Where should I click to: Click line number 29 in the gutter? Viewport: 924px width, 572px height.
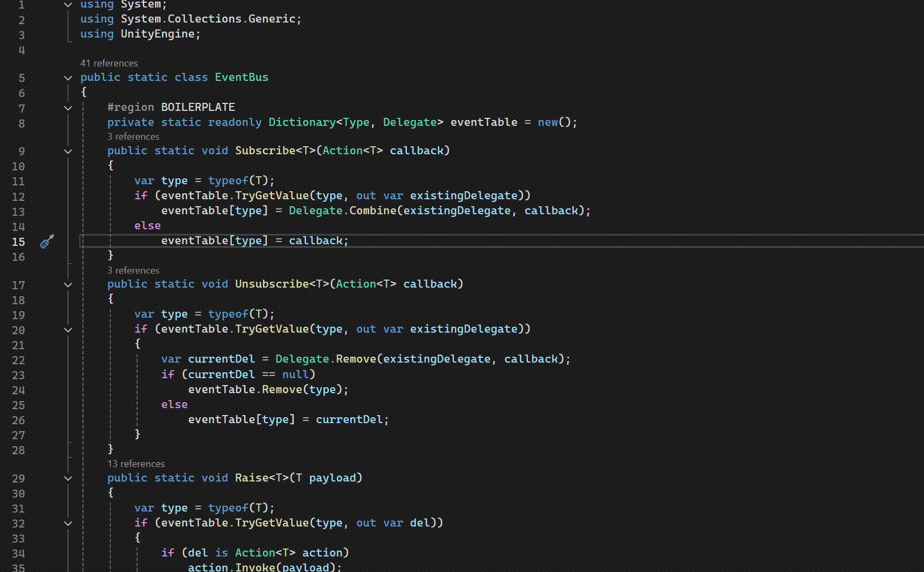tap(19, 478)
